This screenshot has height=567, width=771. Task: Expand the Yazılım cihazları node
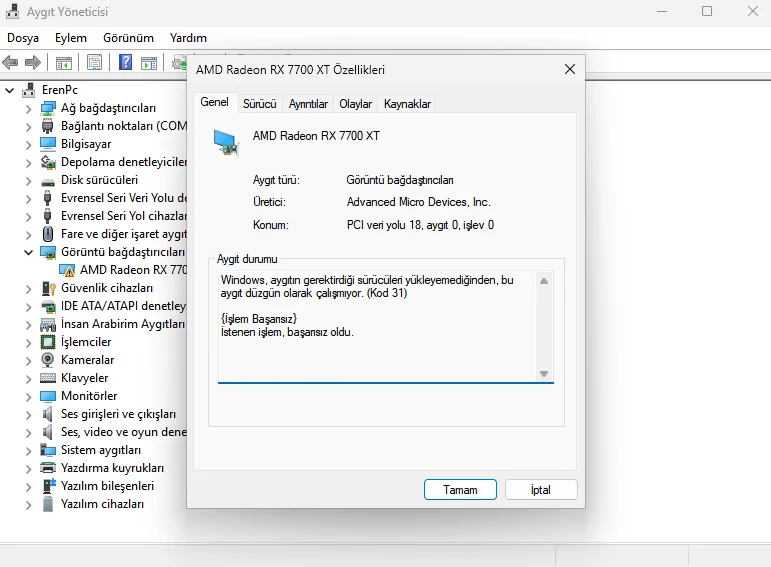coord(28,505)
